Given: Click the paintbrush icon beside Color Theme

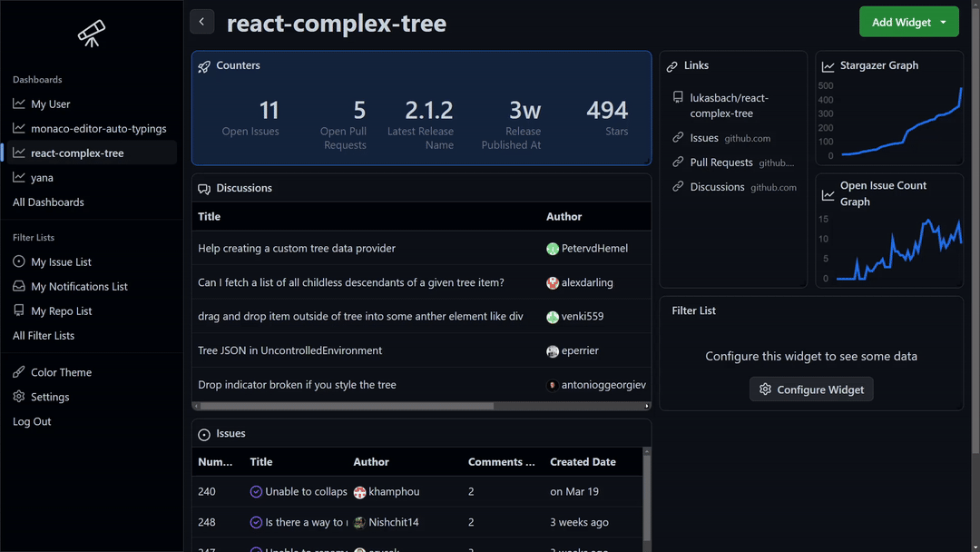Looking at the screenshot, I should 19,372.
